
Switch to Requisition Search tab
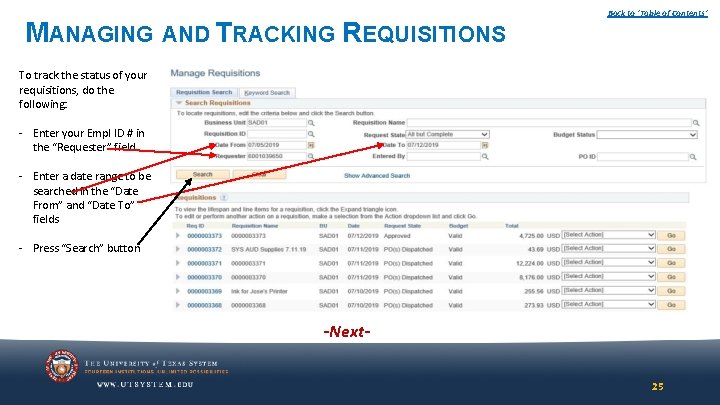(x=204, y=92)
